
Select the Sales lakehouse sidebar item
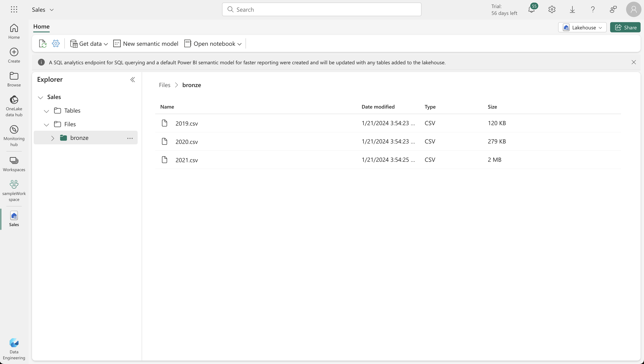14,219
